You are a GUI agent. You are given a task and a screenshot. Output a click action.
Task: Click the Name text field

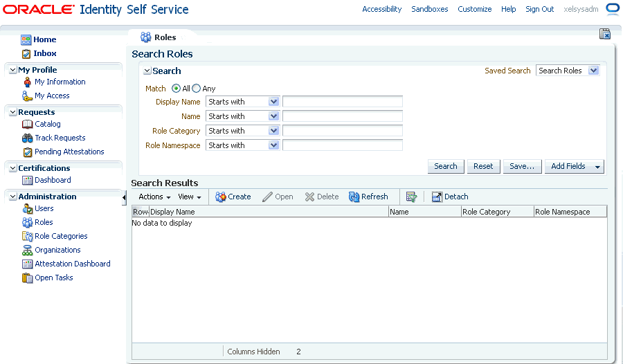click(343, 116)
